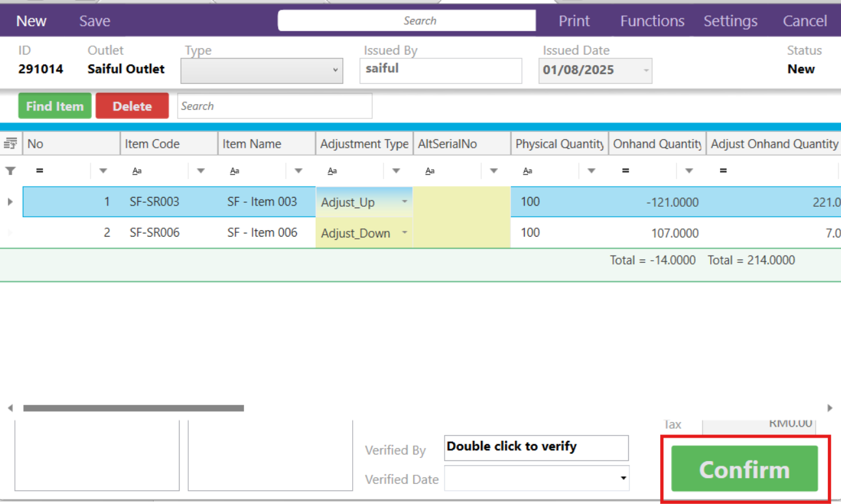Select the Aa text filter icon under Item Code

[135, 170]
